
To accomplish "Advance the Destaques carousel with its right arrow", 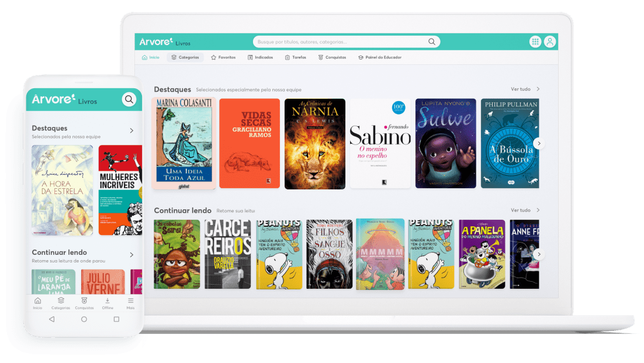I will point(539,143).
